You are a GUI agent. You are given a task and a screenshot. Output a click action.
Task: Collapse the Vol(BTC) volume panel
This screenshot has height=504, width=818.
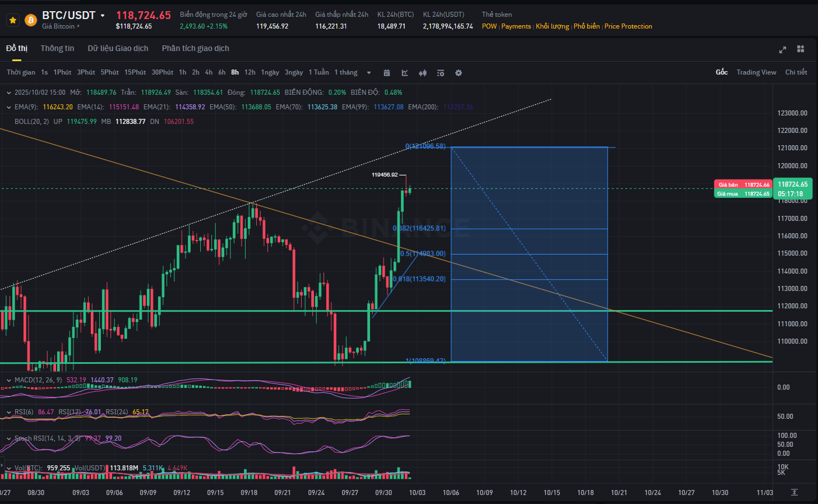point(9,468)
